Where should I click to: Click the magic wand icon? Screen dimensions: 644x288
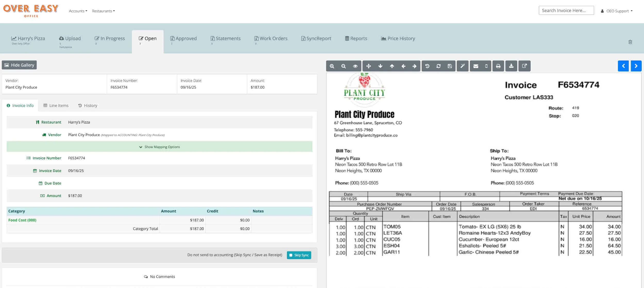tap(462, 66)
